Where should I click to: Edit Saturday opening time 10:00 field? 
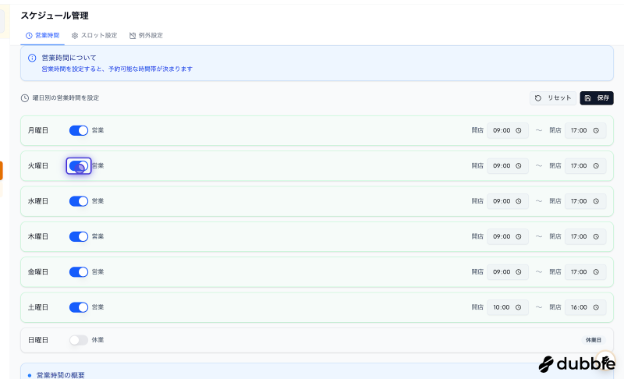pos(508,307)
